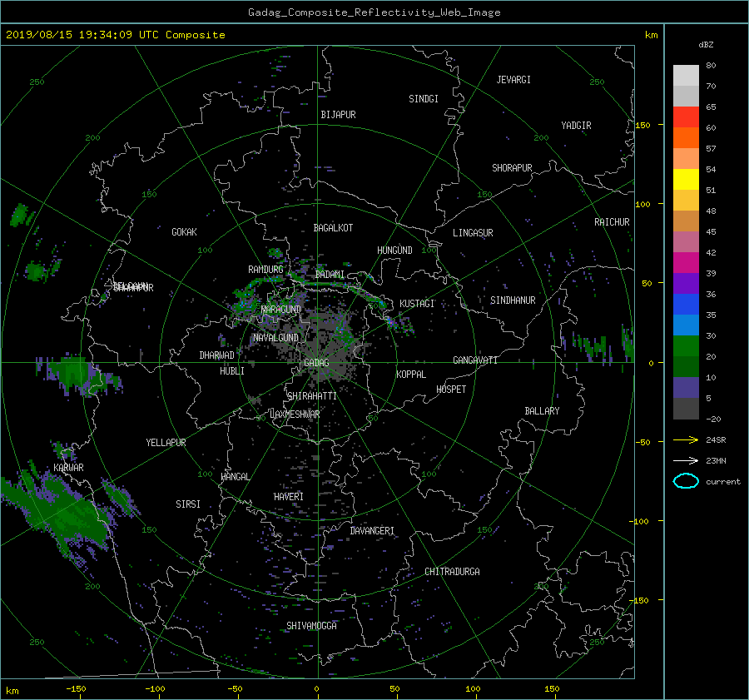Click the red 60 dBZ color swatch
This screenshot has width=749, height=700.
(686, 117)
